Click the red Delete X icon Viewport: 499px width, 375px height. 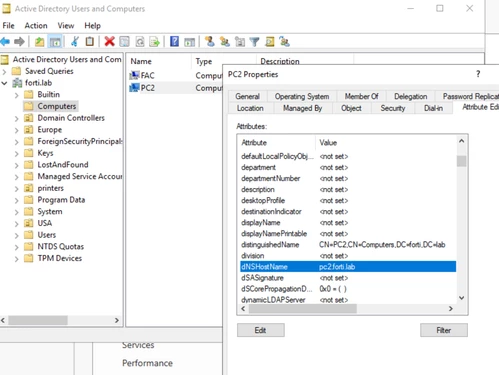click(109, 42)
